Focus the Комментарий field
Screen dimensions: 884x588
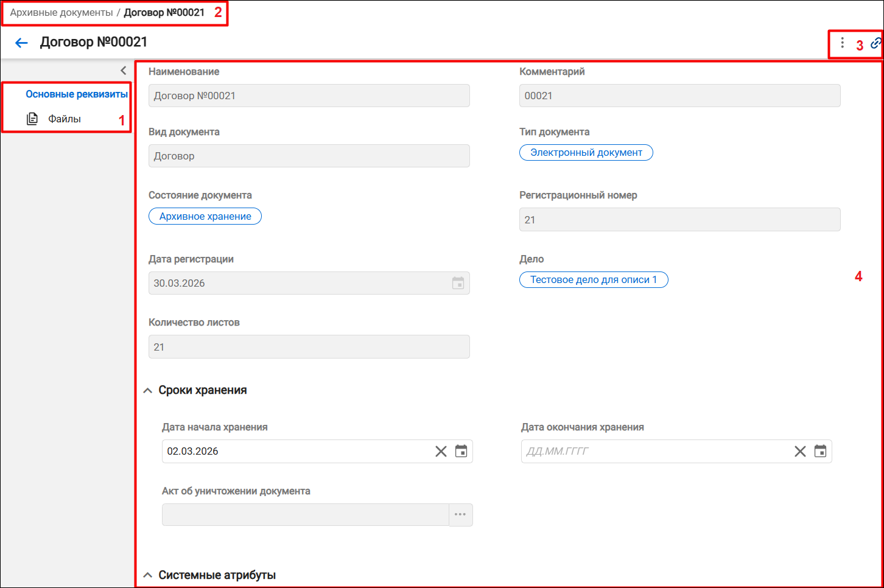coord(679,96)
